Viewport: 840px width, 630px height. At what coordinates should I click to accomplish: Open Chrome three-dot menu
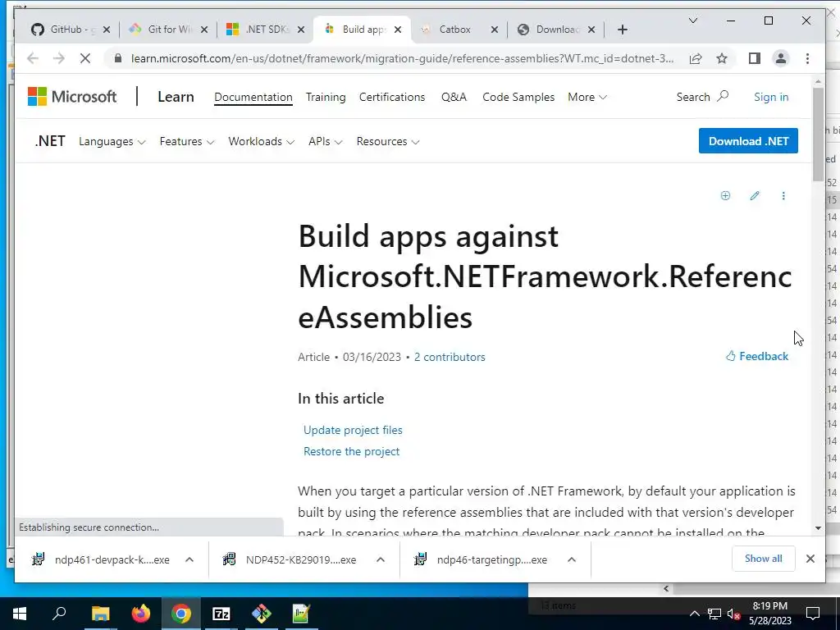tap(807, 58)
